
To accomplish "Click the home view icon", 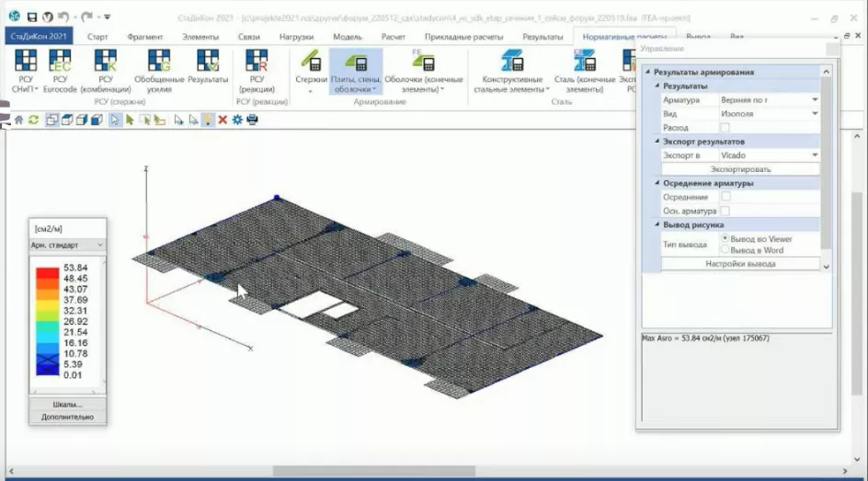I will coord(18,120).
